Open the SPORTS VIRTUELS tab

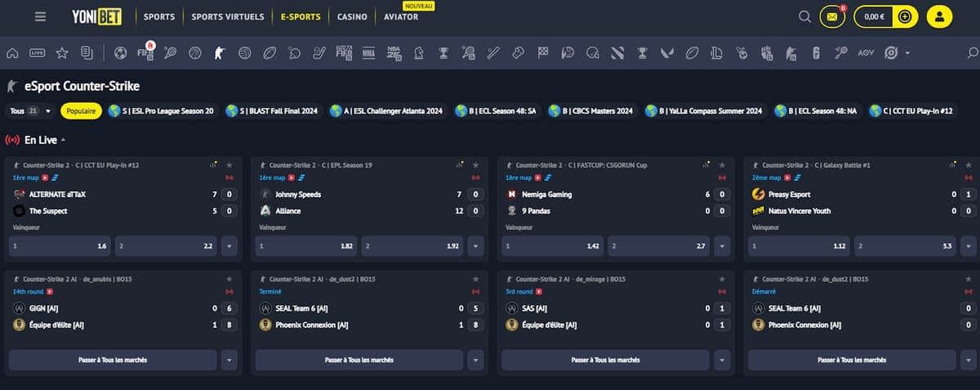(x=228, y=16)
